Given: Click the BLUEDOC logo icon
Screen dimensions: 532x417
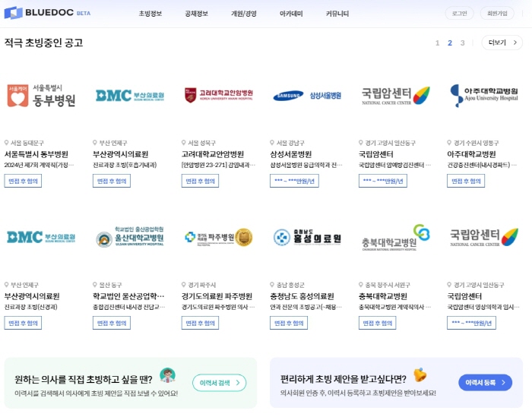Looking at the screenshot, I should [13, 13].
